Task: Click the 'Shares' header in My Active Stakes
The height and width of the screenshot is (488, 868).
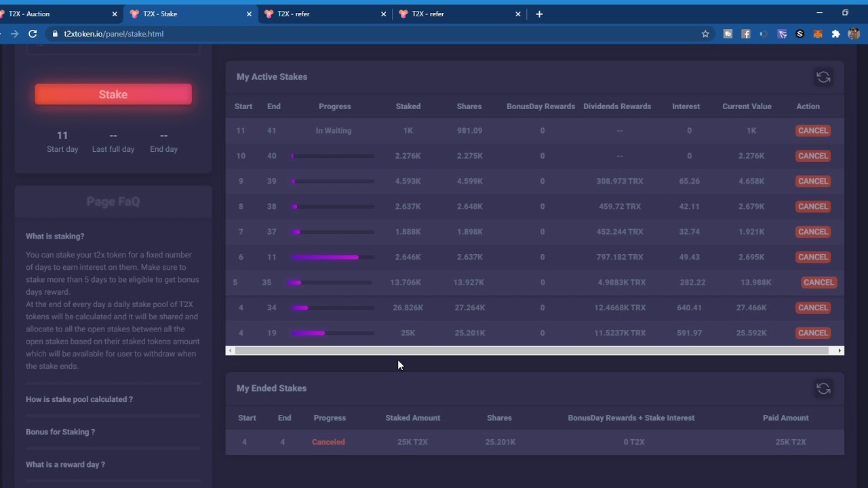Action: pos(469,106)
